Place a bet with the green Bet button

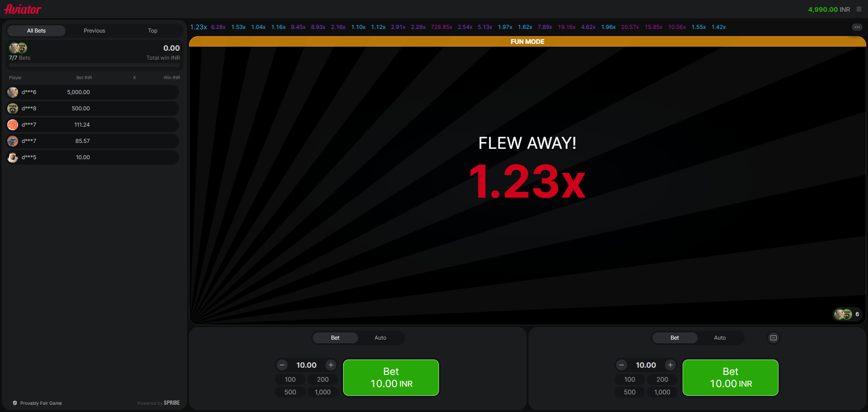pos(391,377)
